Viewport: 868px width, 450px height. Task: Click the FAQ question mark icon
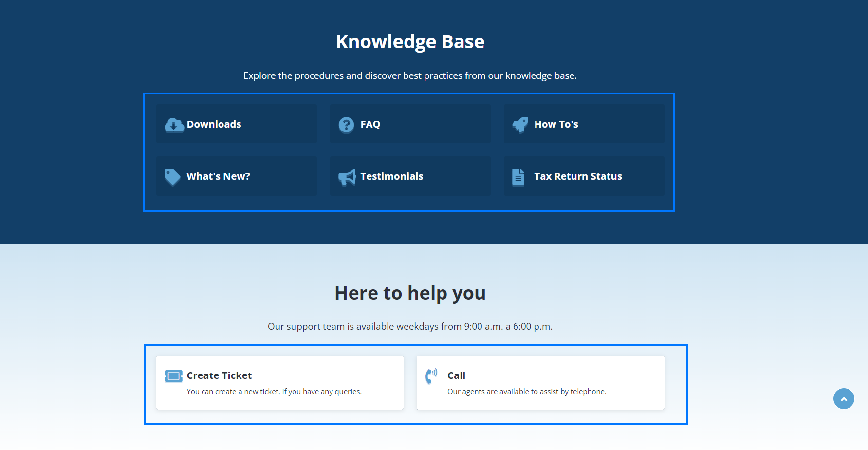[x=346, y=125]
